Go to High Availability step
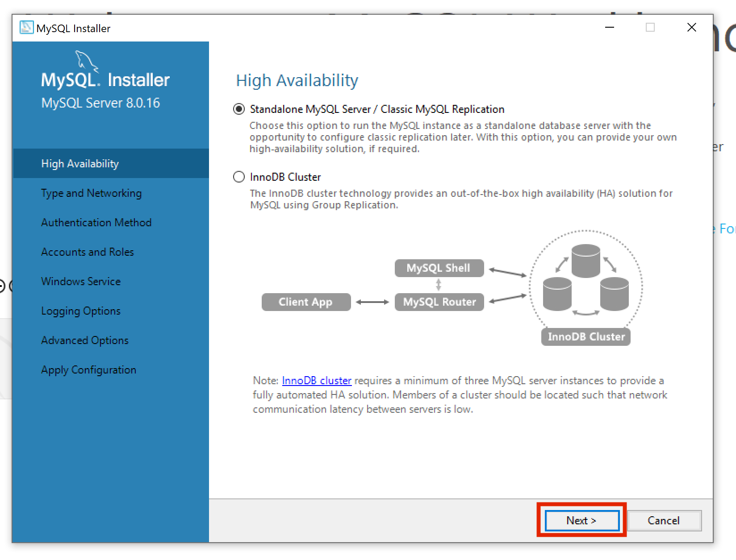The image size is (736, 560). tap(111, 164)
